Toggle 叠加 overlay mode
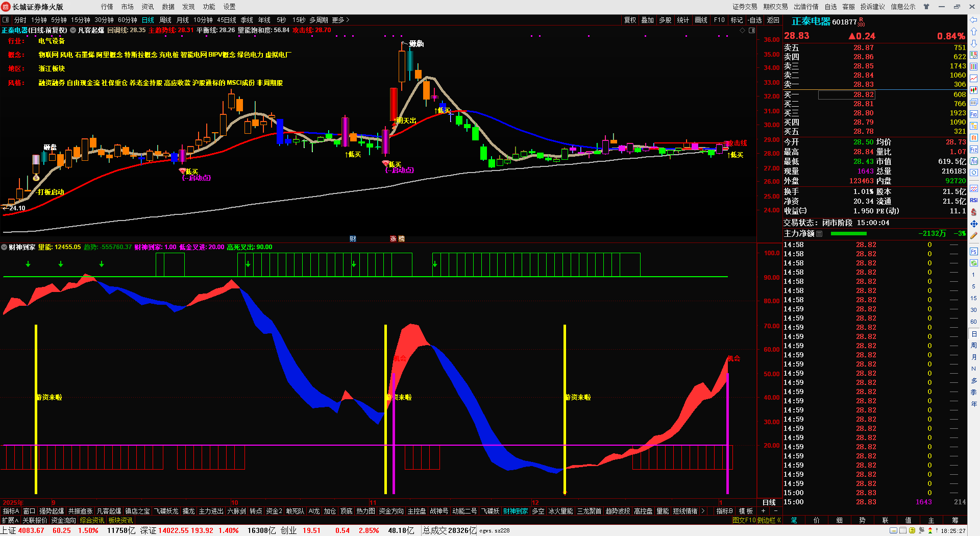The width and height of the screenshot is (980, 536). [648, 20]
